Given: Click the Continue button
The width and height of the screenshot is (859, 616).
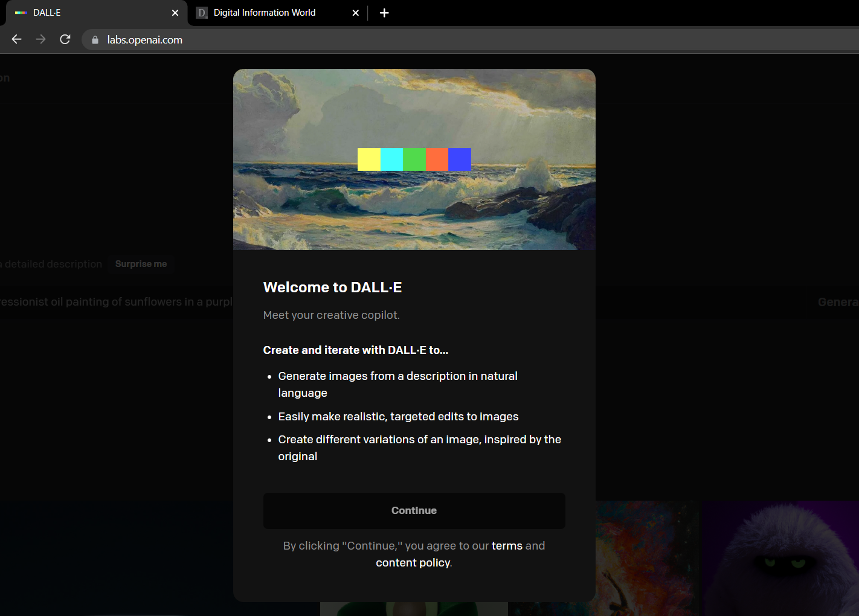Looking at the screenshot, I should [x=414, y=511].
